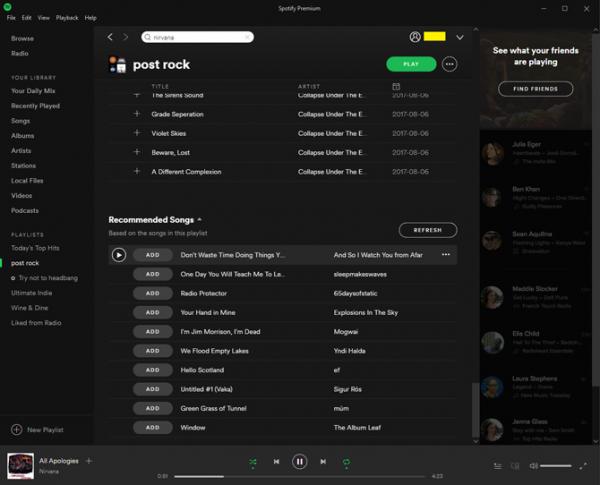Open the user profile icon

tap(415, 37)
